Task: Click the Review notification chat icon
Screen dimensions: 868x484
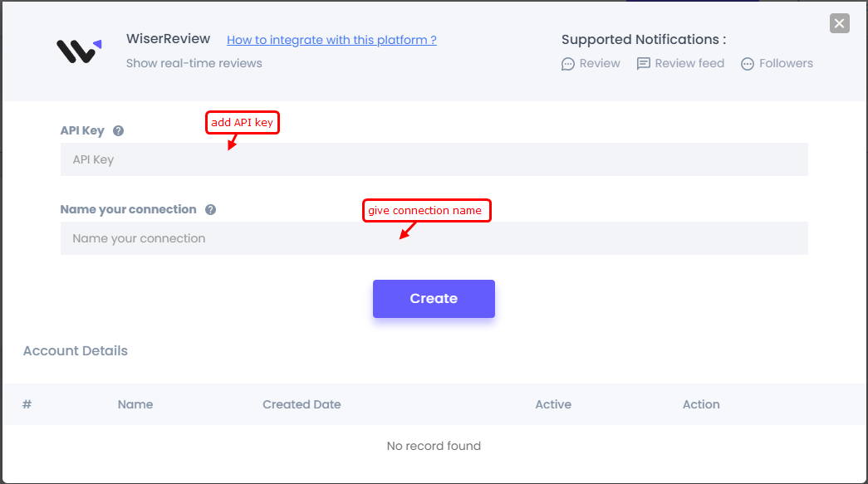Action: coord(568,63)
